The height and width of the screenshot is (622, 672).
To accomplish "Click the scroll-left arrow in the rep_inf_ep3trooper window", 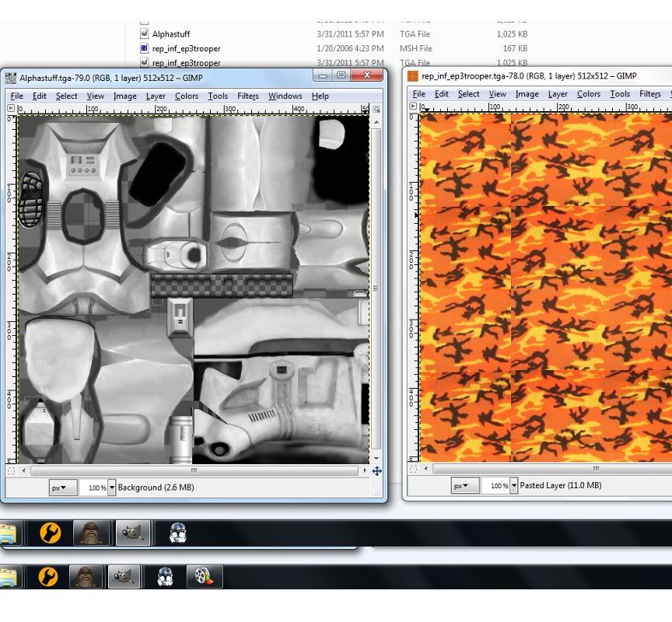I will (x=425, y=468).
